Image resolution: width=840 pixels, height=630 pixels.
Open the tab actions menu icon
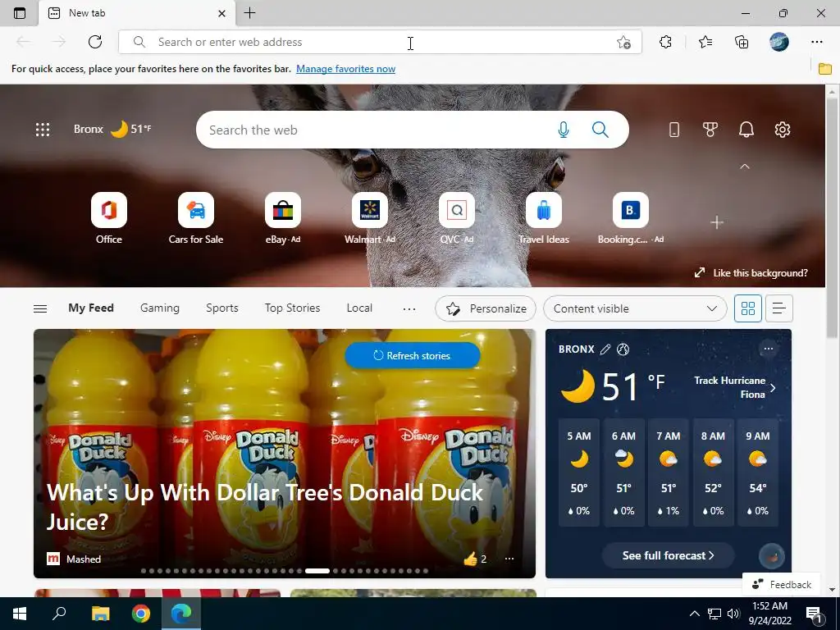coord(20,13)
